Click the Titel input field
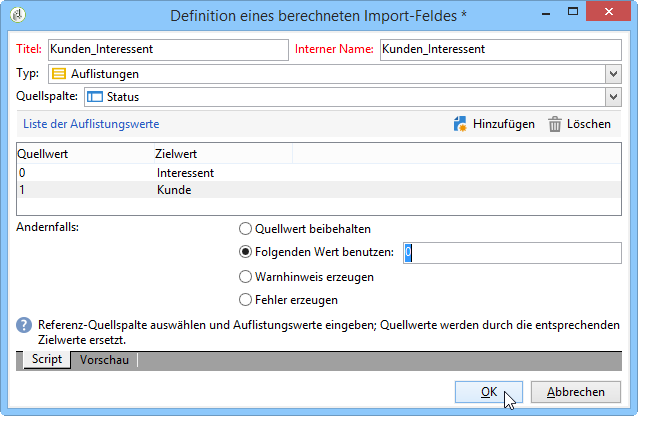Viewport: 658px width, 433px height. (x=168, y=50)
